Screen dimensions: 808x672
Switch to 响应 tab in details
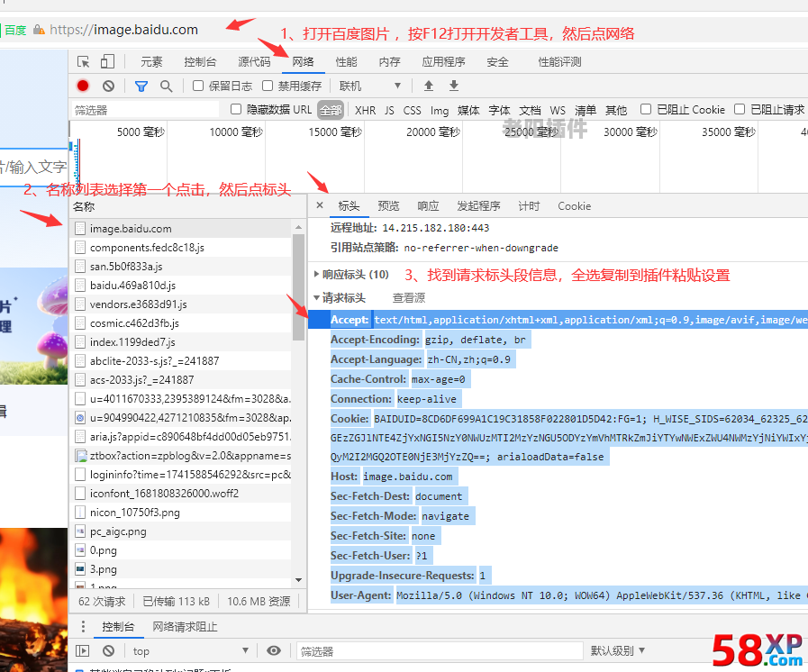tap(428, 206)
